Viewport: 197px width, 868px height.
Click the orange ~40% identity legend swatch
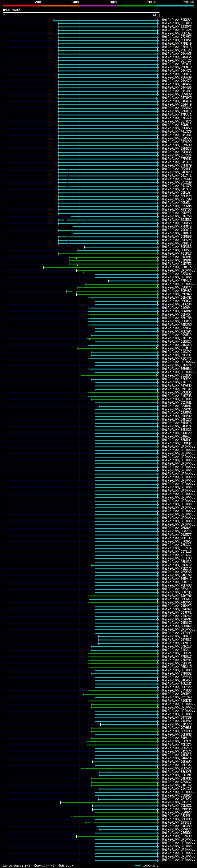pos(60,6)
